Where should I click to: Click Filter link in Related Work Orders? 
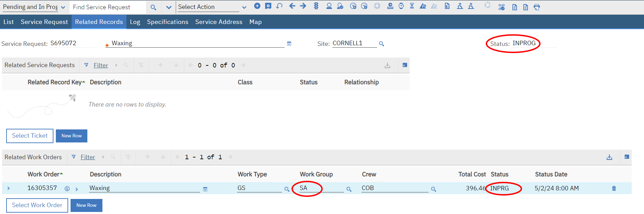tap(88, 157)
